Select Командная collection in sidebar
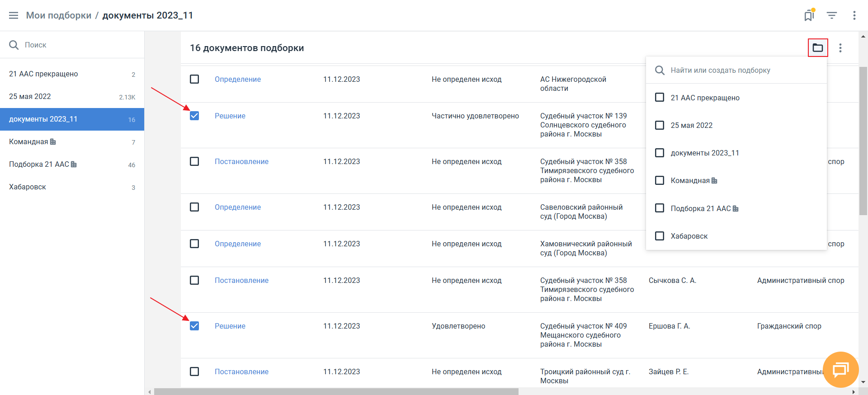The image size is (868, 395). point(72,142)
